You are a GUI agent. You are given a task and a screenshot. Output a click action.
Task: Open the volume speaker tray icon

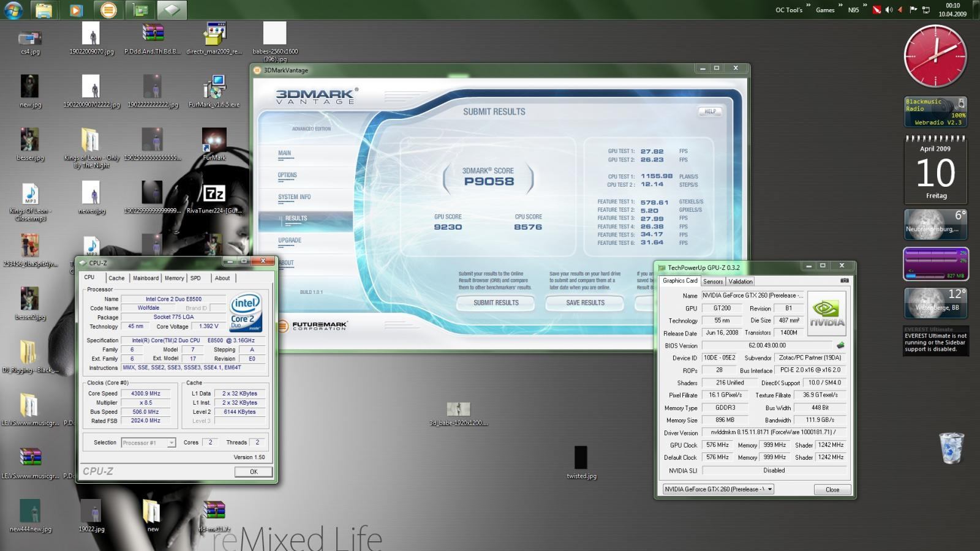[x=889, y=10]
